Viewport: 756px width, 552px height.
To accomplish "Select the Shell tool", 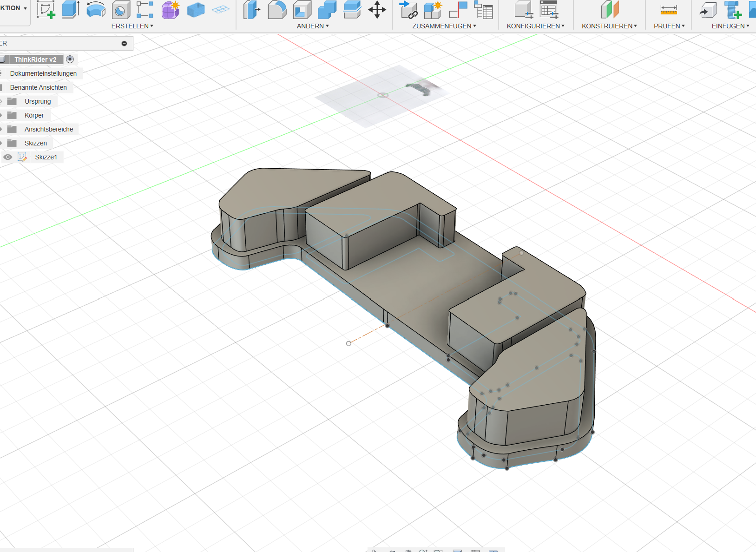I will point(302,10).
